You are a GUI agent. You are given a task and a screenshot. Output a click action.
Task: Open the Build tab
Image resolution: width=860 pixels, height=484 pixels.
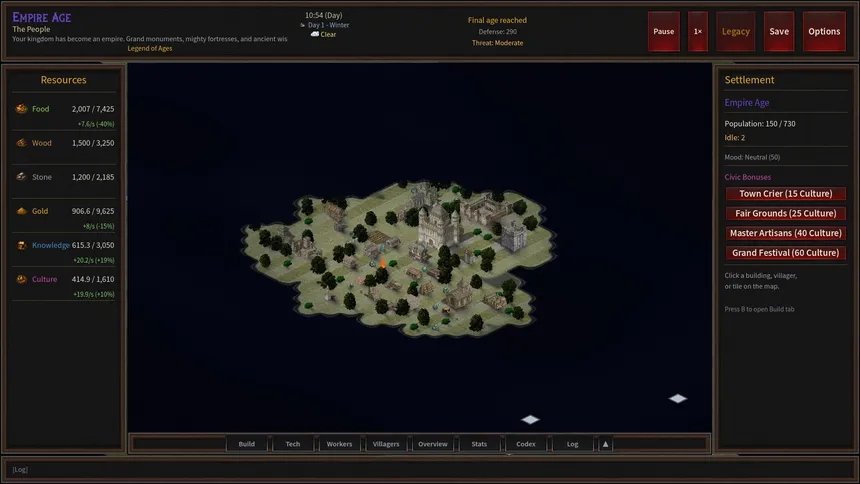point(246,444)
